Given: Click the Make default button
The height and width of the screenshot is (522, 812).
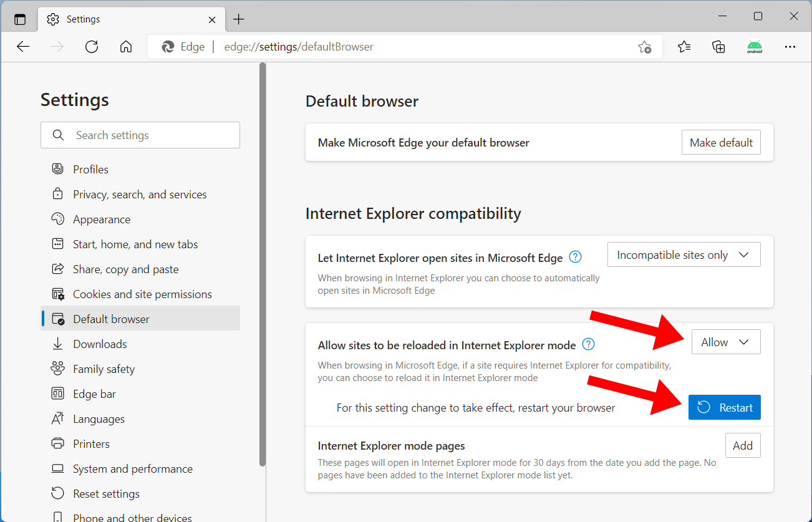Looking at the screenshot, I should point(721,142).
